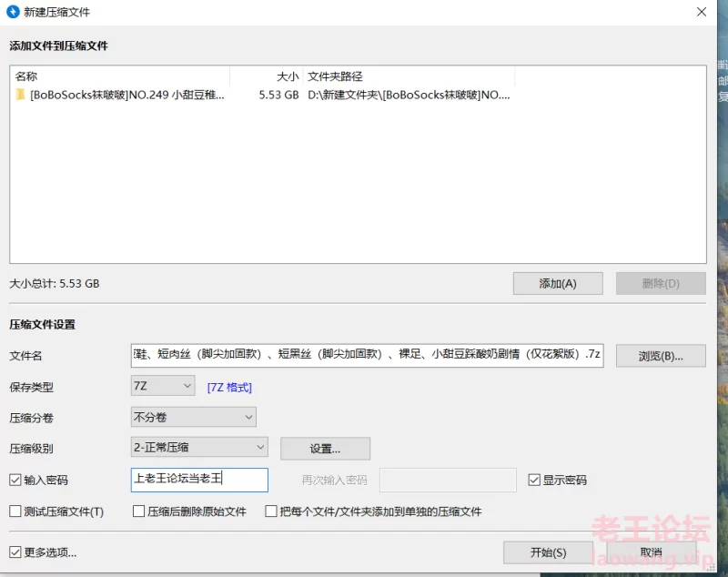Close the new archive dialog window
Viewport: 728px width, 577px height.
702,12
